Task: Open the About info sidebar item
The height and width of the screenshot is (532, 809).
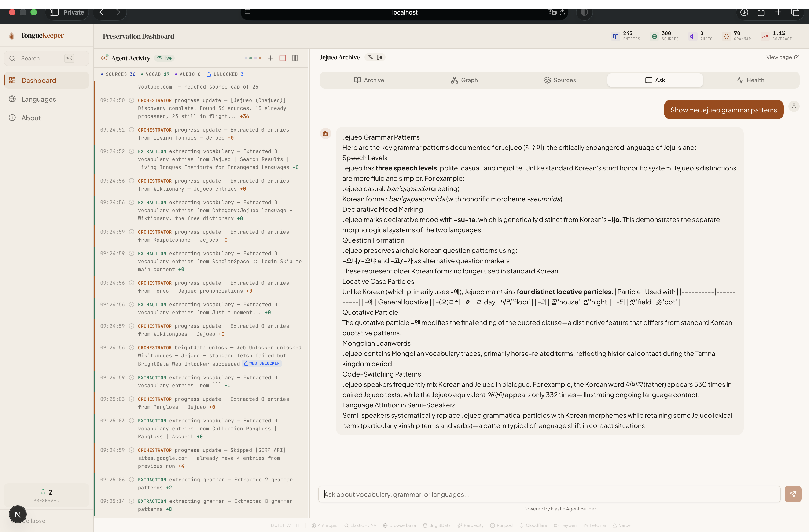Action: coord(31,118)
